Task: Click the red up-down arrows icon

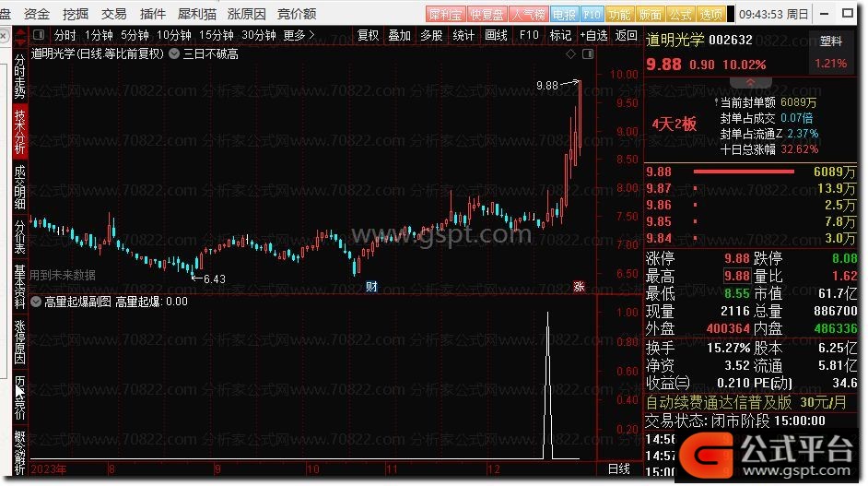Action: click(20, 38)
